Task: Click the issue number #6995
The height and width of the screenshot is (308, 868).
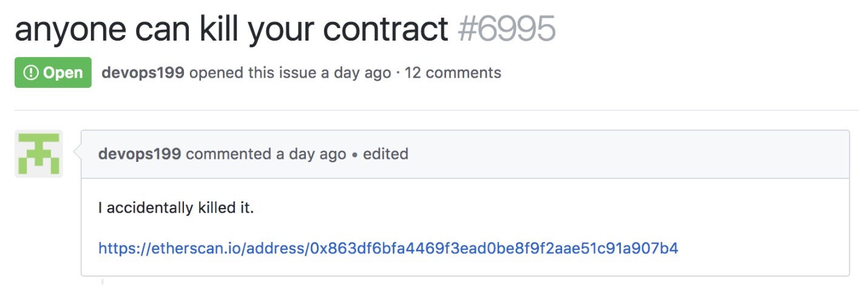Action: click(507, 27)
